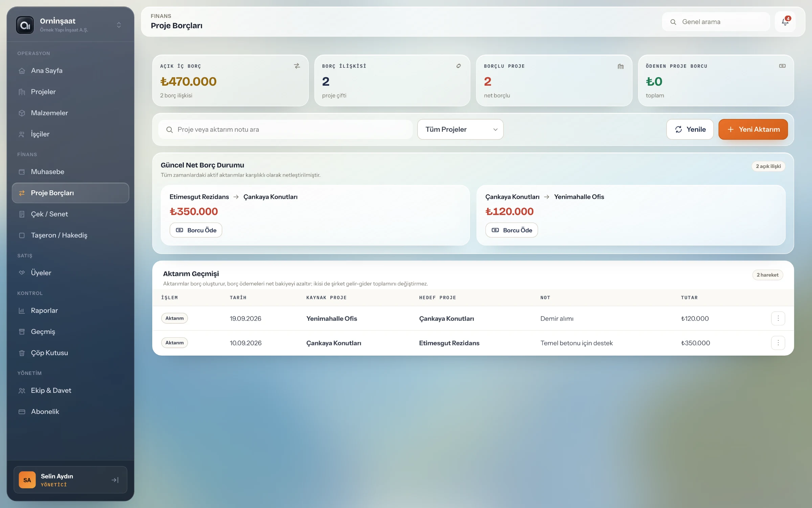Image resolution: width=812 pixels, height=508 pixels.
Task: View Geçmiş in sidebar
Action: point(70,332)
